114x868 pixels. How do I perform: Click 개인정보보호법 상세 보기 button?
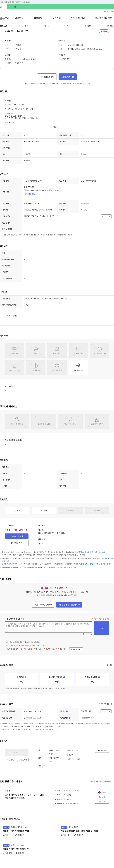click(x=43, y=605)
